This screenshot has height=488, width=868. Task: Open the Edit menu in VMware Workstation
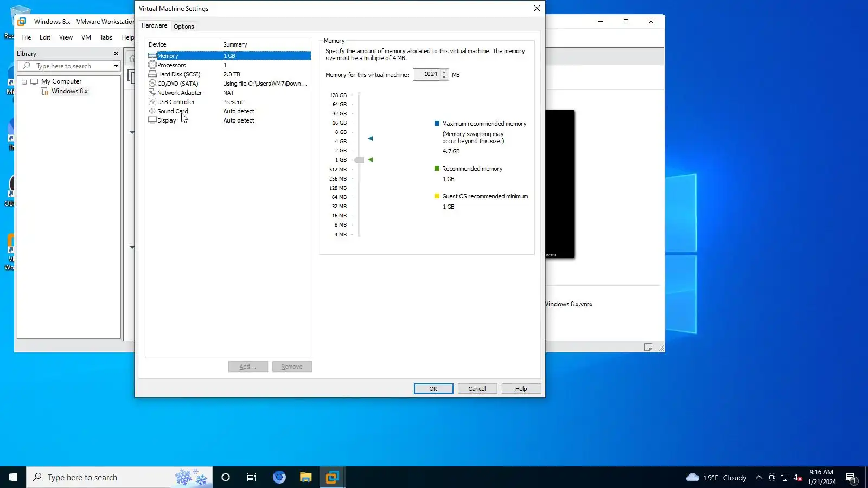[x=45, y=37]
